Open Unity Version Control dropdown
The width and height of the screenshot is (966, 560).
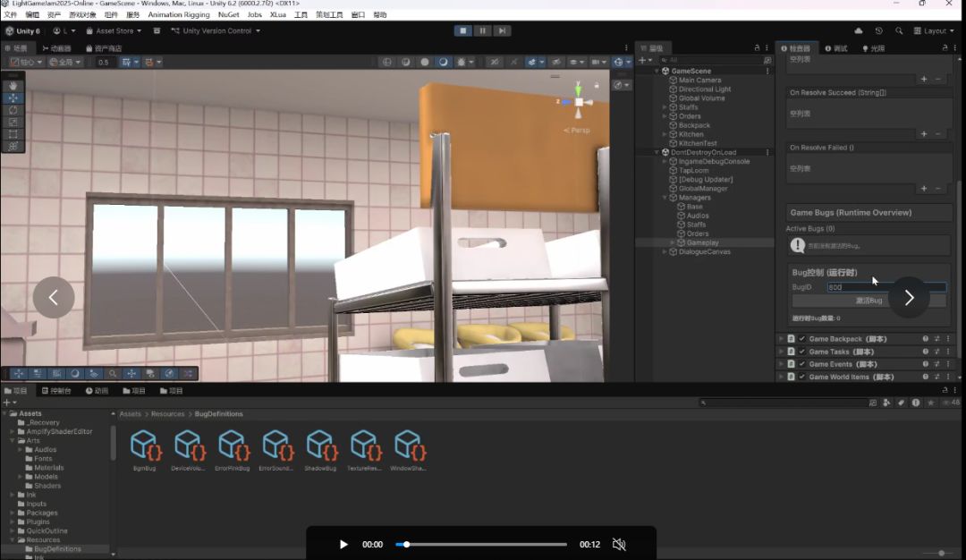(x=215, y=30)
